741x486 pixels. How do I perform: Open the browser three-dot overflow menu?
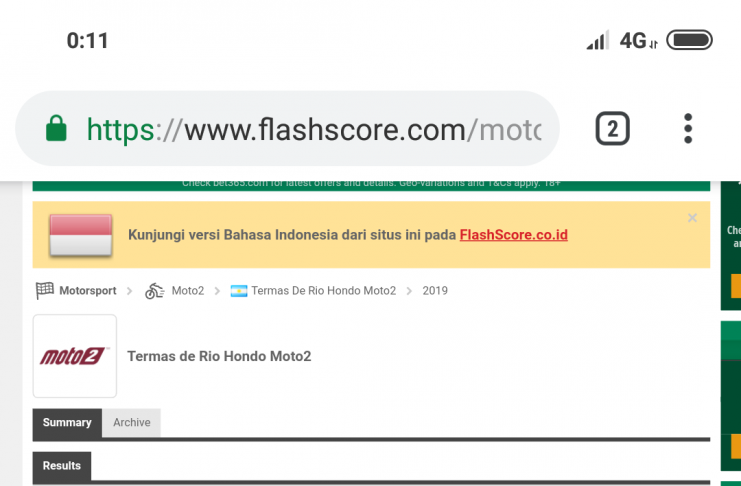688,129
